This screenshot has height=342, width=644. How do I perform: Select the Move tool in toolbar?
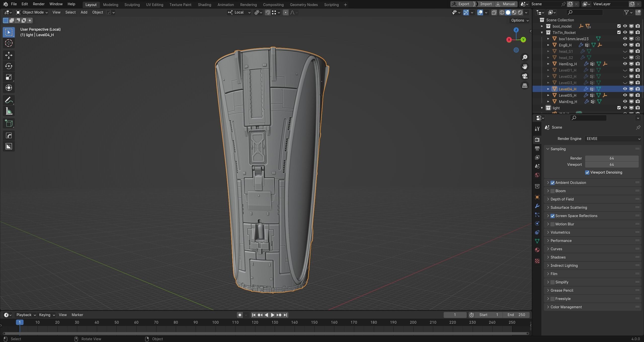9,55
